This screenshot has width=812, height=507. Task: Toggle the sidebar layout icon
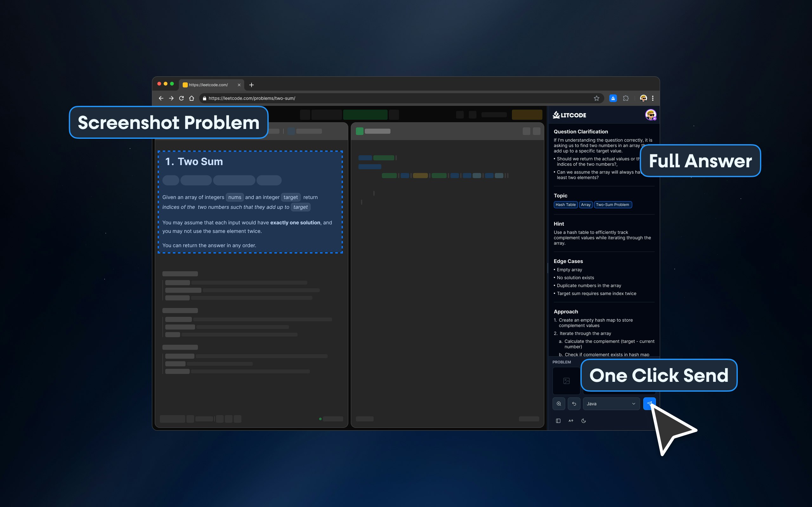pos(558,421)
